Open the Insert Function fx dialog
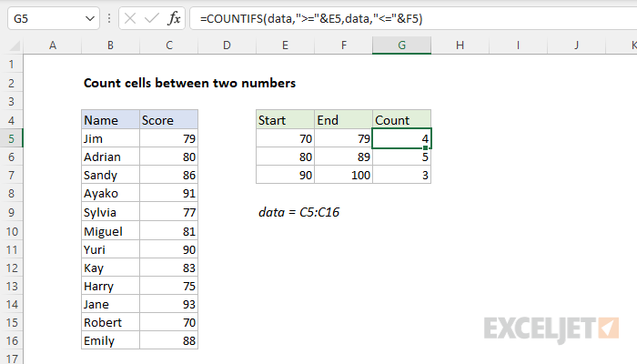The image size is (637, 364). 174,18
